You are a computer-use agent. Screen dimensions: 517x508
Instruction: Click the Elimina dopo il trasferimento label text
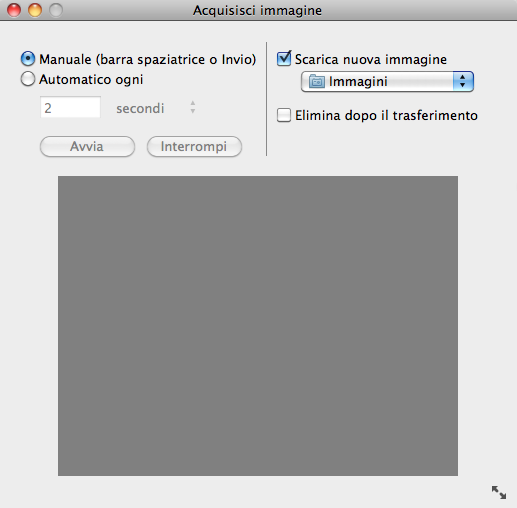pos(386,115)
